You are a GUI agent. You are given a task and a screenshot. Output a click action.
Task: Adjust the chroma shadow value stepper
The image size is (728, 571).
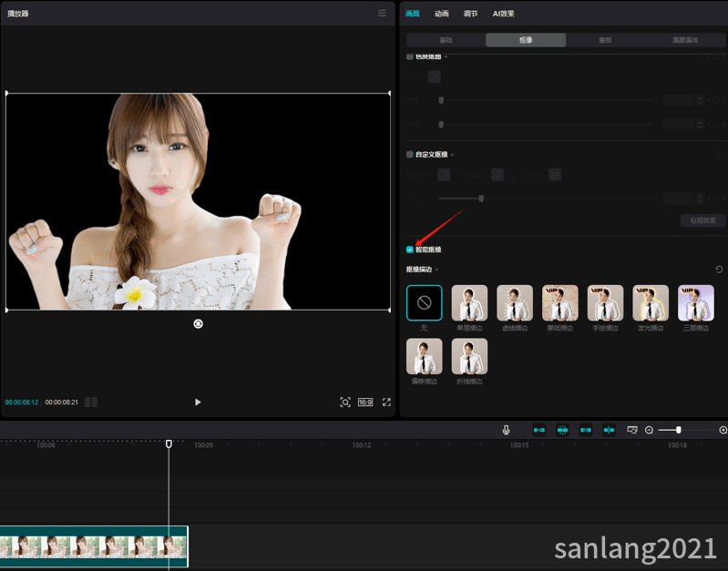pyautogui.click(x=700, y=125)
